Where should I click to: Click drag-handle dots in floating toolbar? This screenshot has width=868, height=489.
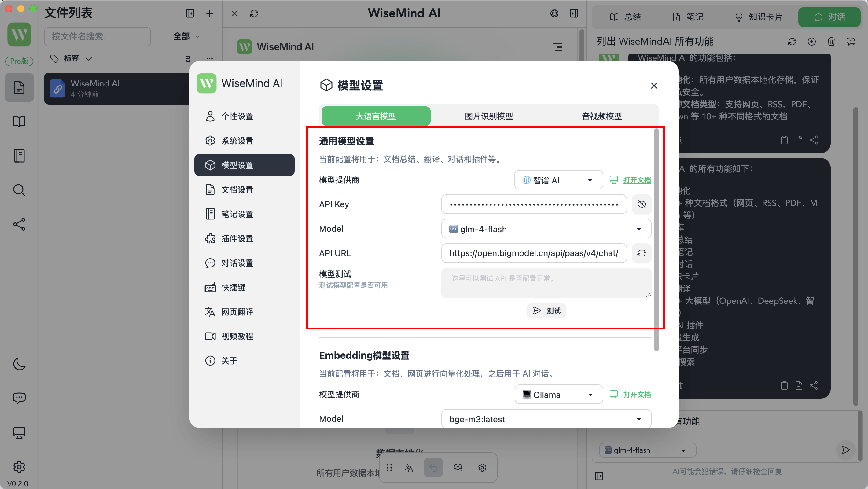coord(389,467)
